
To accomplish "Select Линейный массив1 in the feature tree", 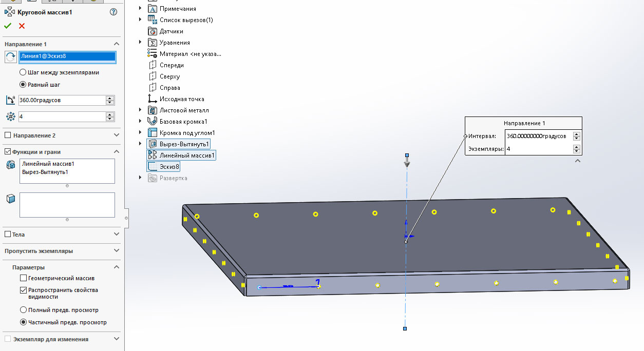I will coord(187,155).
